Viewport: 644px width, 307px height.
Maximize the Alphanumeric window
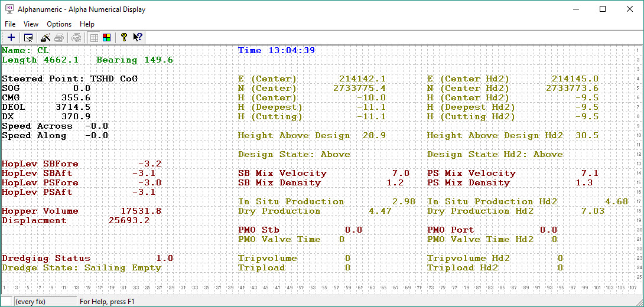[x=603, y=9]
